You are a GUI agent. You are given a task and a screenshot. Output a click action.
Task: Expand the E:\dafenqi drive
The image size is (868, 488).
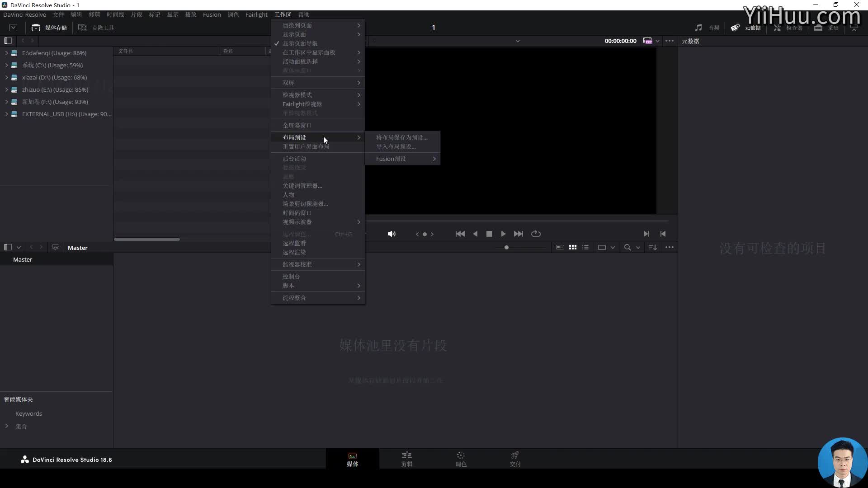point(6,53)
